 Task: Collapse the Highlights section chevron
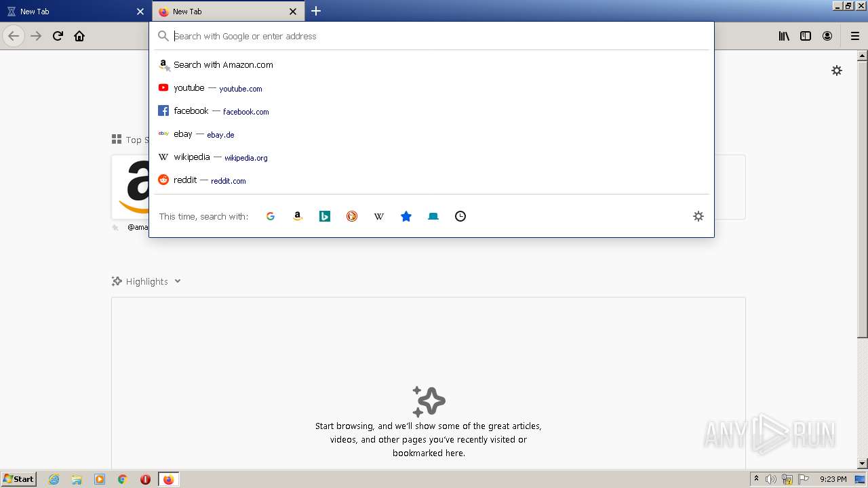click(x=178, y=281)
